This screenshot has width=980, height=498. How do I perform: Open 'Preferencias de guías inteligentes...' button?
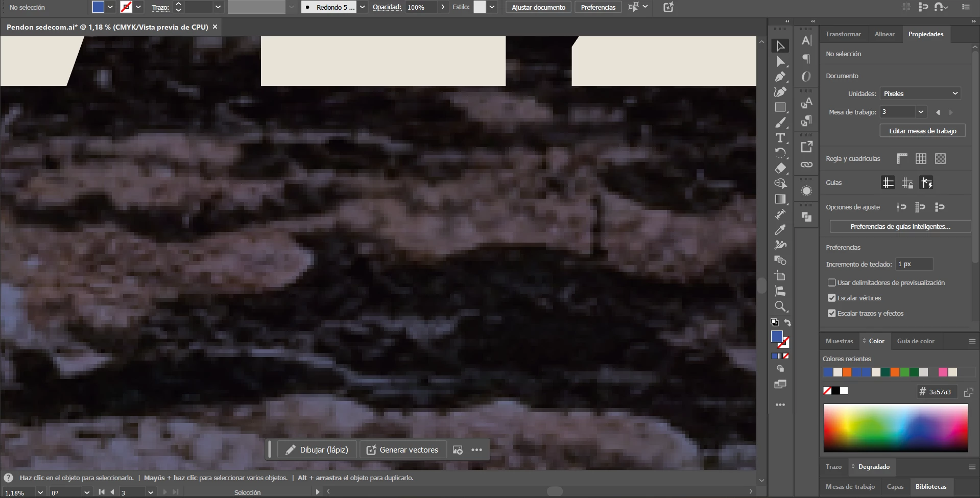[900, 226]
